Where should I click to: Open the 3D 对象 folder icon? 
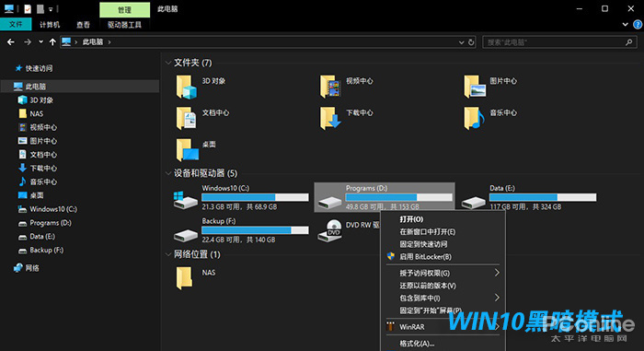click(187, 87)
